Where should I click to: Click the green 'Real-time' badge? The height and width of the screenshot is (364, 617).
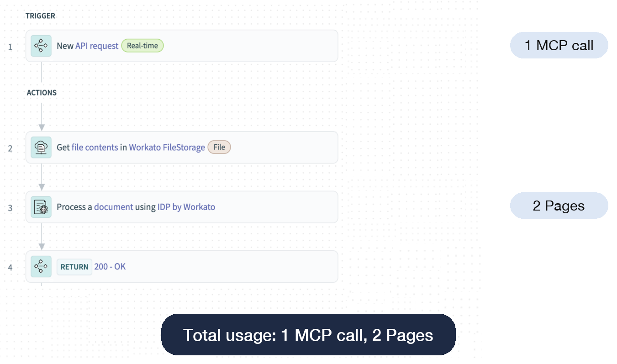(142, 46)
